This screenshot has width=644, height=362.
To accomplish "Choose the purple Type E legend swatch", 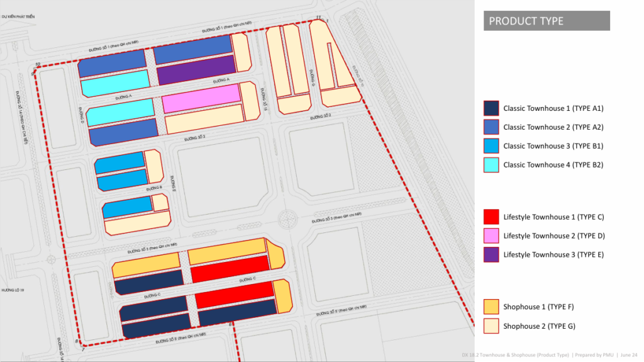I will pos(491,255).
